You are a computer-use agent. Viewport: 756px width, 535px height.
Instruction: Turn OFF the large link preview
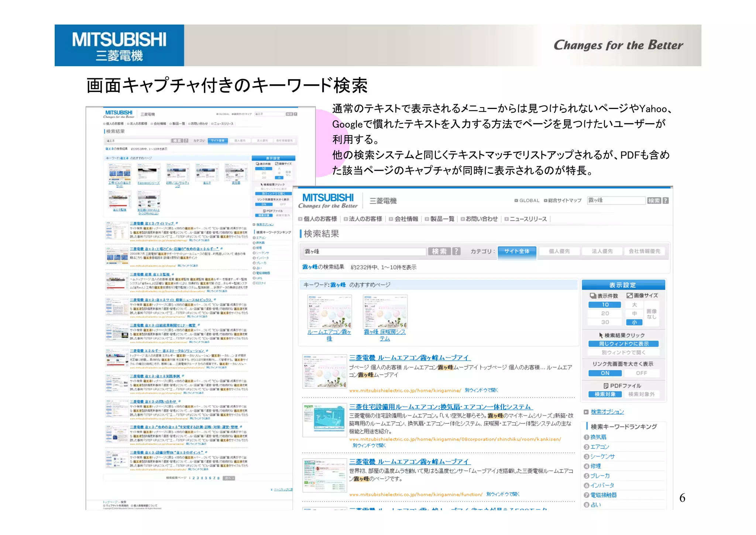point(641,373)
